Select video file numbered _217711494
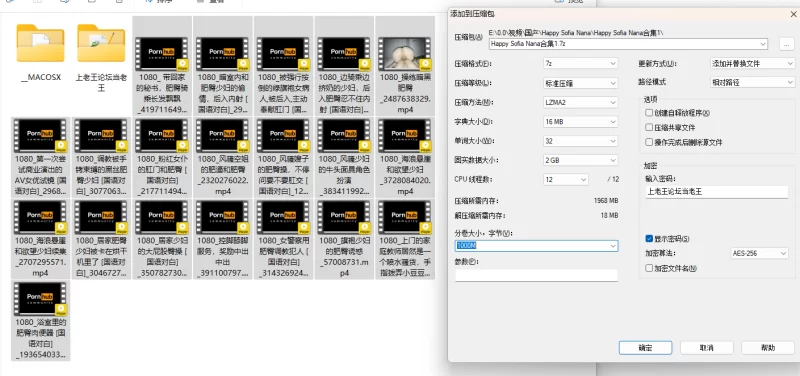Image resolution: width=800 pixels, height=376 pixels. click(162, 158)
